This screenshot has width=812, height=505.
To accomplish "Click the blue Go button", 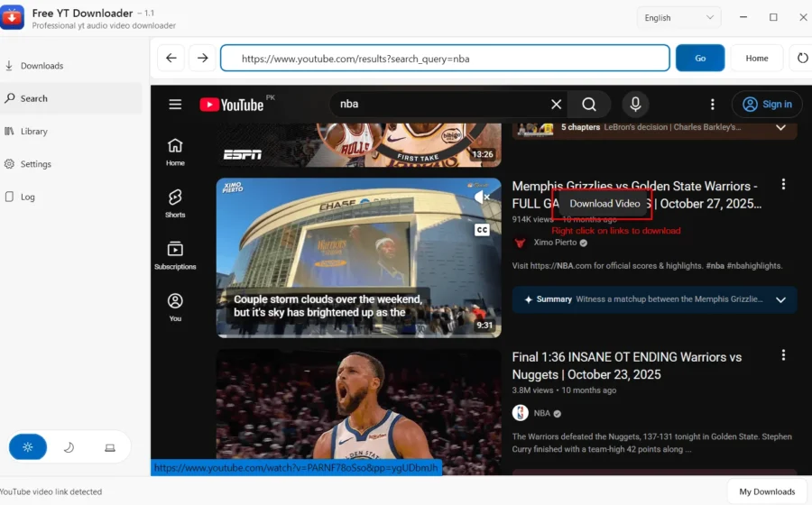I will coord(700,58).
